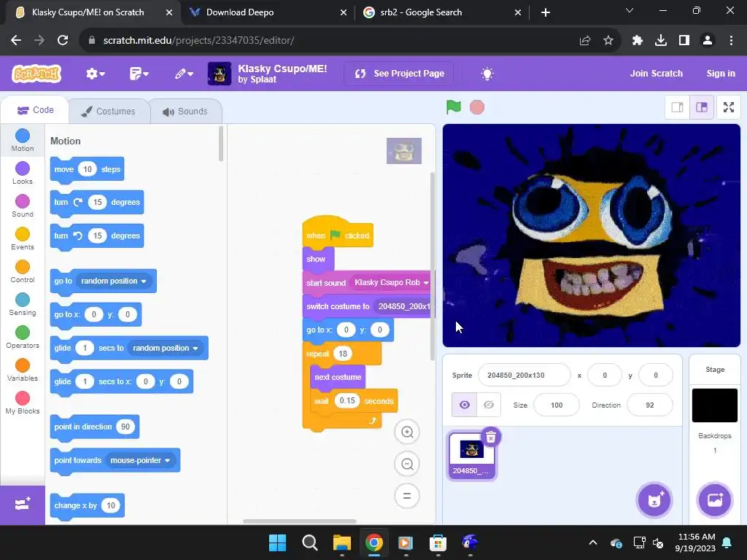Click next costume block in script
Screen dimensions: 747x560
pyautogui.click(x=337, y=377)
